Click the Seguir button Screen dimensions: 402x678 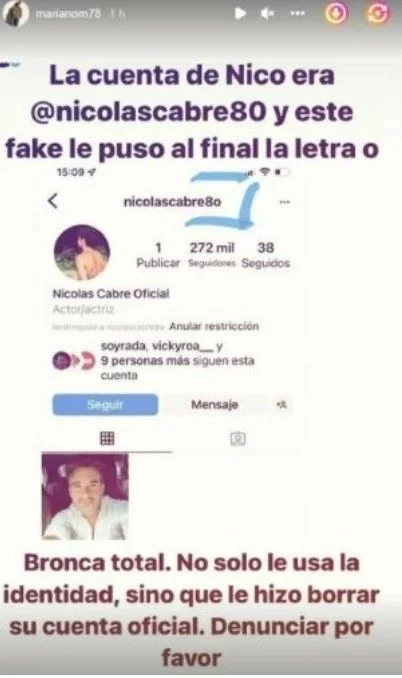point(105,405)
